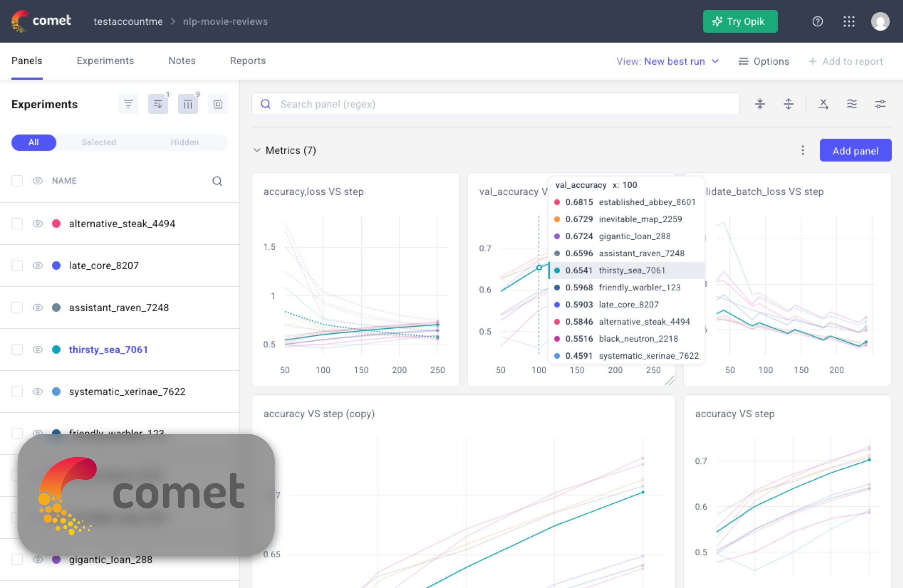Open experiments filter icon
This screenshot has width=903, height=588.
pyautogui.click(x=128, y=104)
